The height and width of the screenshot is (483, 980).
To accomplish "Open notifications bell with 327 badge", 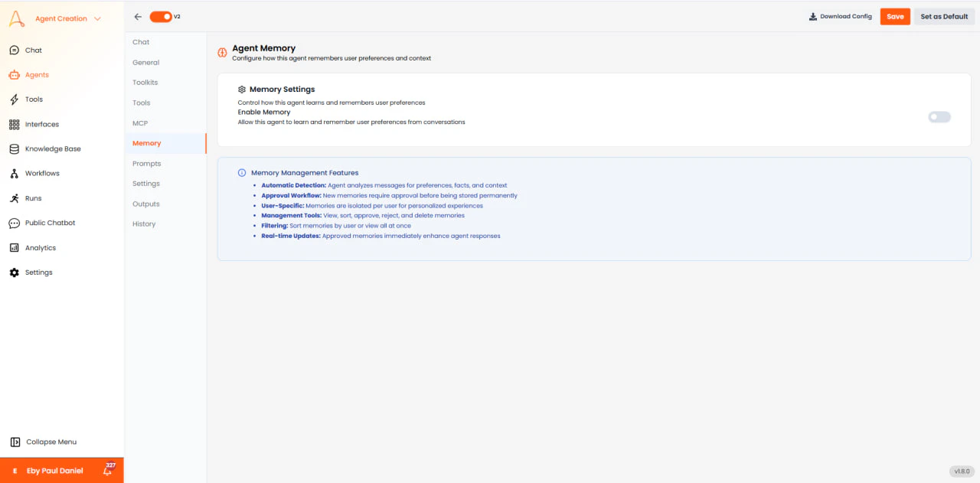I will point(108,470).
